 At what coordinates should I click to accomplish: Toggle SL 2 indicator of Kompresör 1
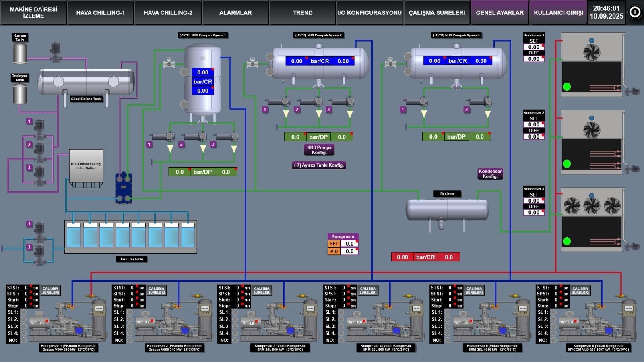(23, 319)
